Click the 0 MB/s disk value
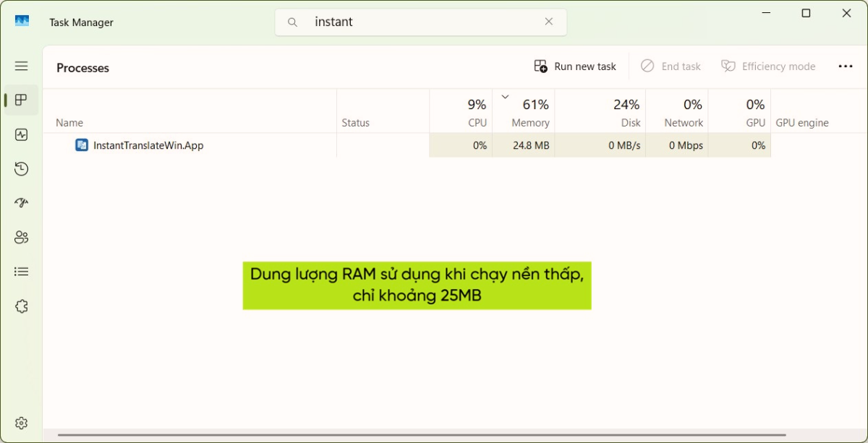 (x=624, y=145)
